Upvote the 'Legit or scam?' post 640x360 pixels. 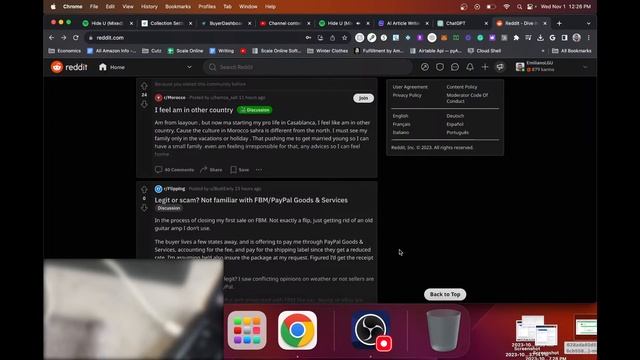click(x=144, y=190)
